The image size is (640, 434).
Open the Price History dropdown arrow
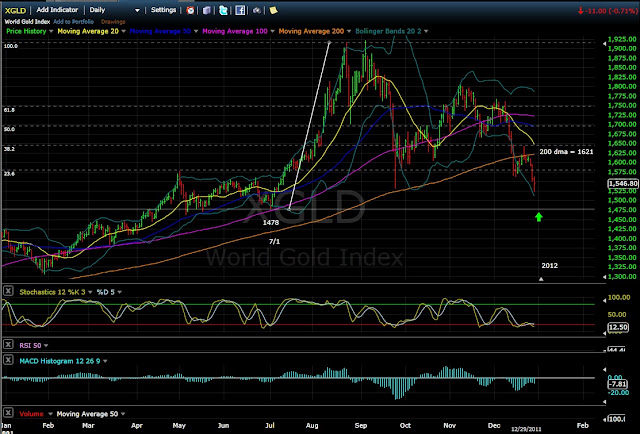tap(51, 31)
